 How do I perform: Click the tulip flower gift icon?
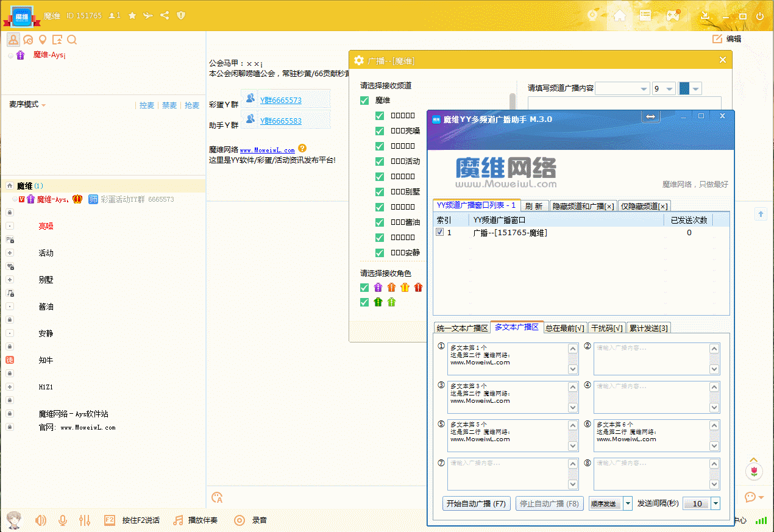click(x=754, y=471)
